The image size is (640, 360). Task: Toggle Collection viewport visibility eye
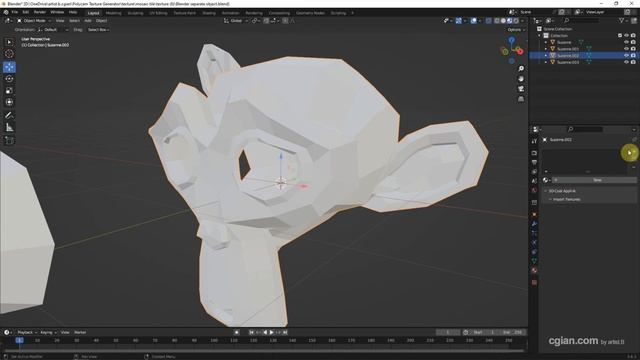626,36
